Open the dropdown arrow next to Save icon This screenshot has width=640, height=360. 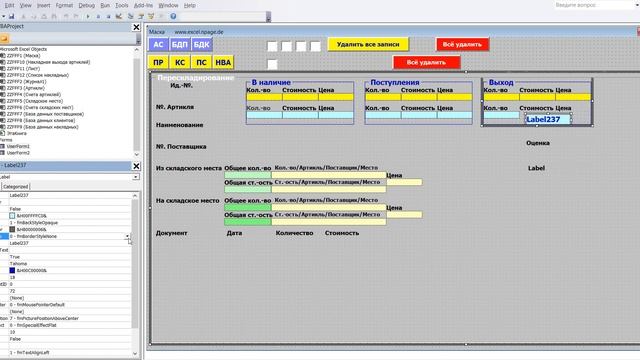[x=4, y=16]
